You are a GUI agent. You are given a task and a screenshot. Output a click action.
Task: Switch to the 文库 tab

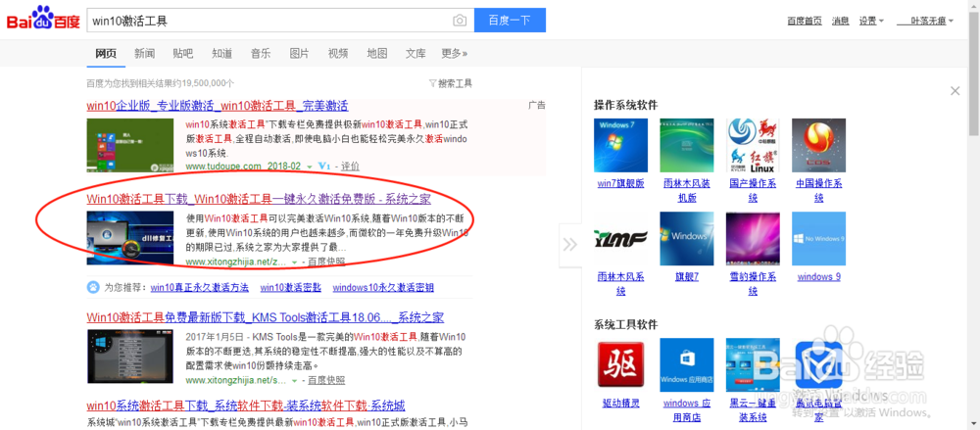pyautogui.click(x=416, y=54)
